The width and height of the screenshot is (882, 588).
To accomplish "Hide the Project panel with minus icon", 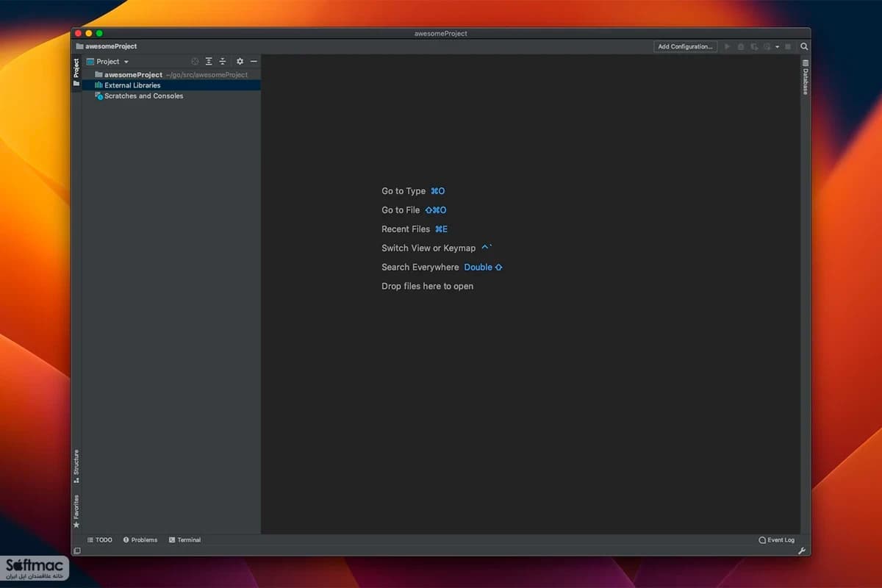I will (x=254, y=62).
